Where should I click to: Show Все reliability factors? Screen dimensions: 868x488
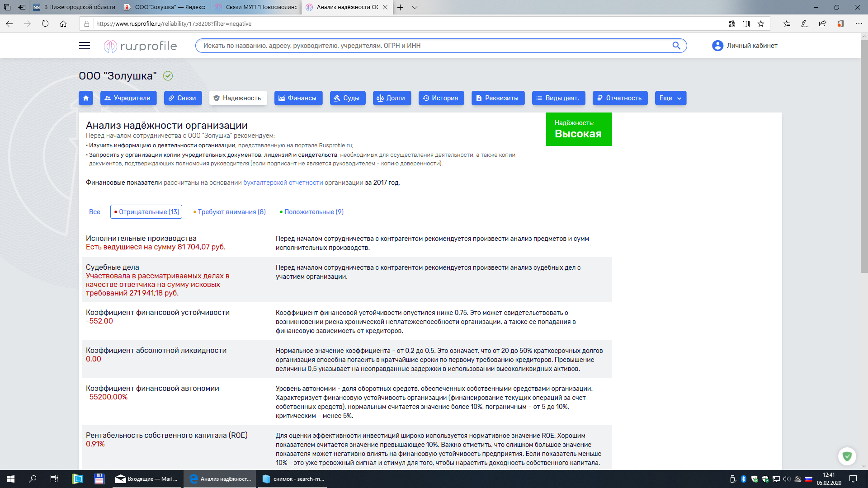pyautogui.click(x=94, y=212)
